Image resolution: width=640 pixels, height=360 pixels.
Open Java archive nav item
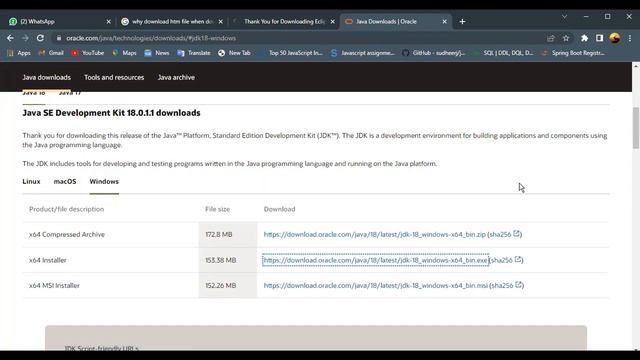[176, 77]
